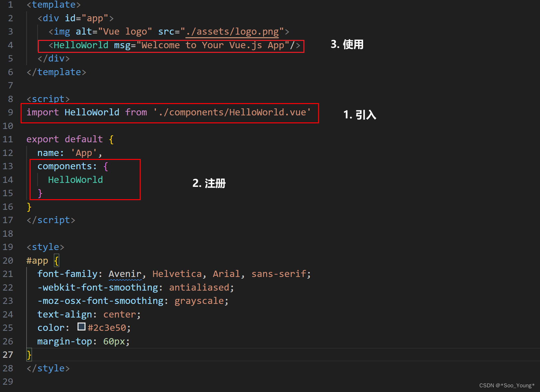Click line number 13 in the gutter
Viewport: 540px width, 392px height.
pyautogui.click(x=8, y=166)
